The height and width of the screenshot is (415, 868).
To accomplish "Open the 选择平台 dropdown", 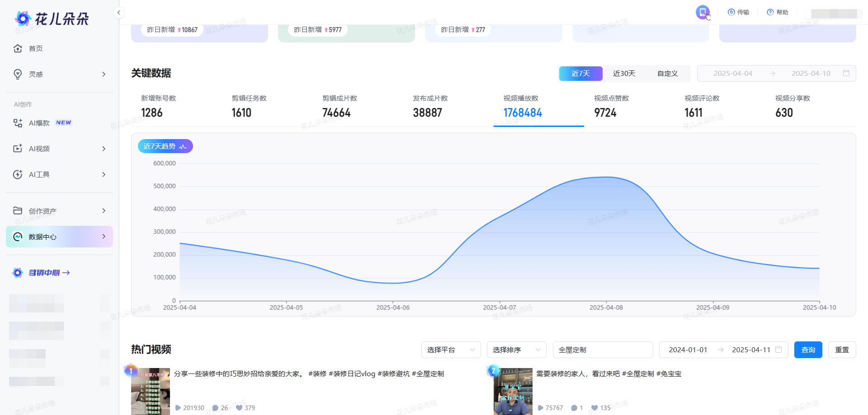I will 451,350.
